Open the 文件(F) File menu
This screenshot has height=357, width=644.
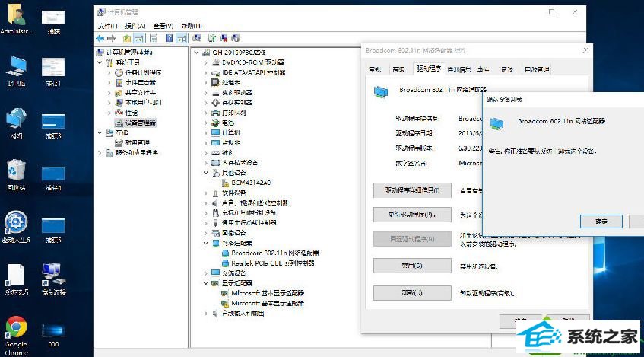click(108, 26)
